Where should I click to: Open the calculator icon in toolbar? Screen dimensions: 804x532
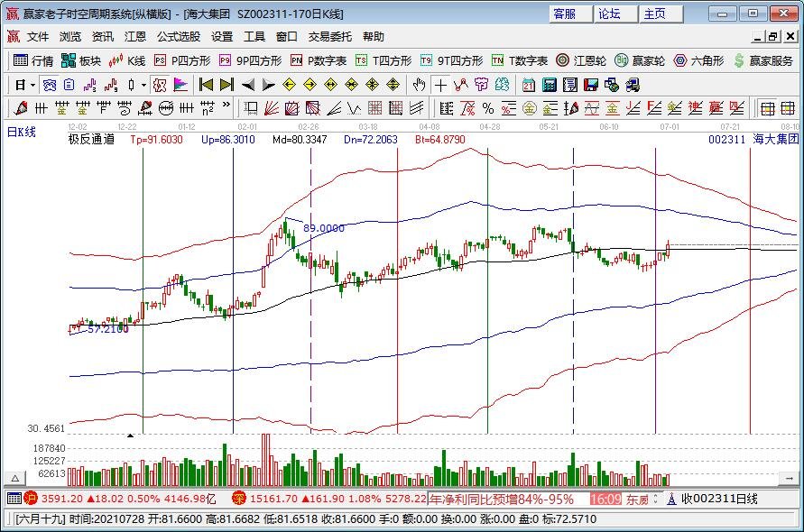(549, 85)
